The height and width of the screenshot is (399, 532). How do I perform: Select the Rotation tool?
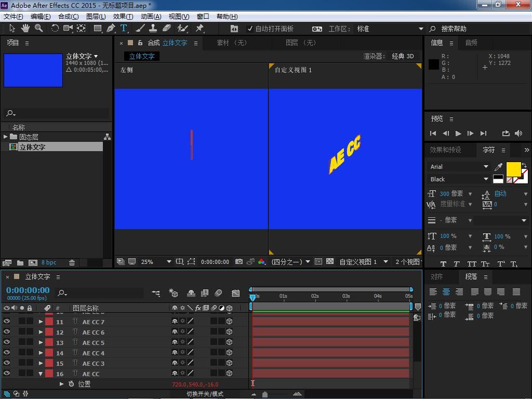(x=55, y=29)
